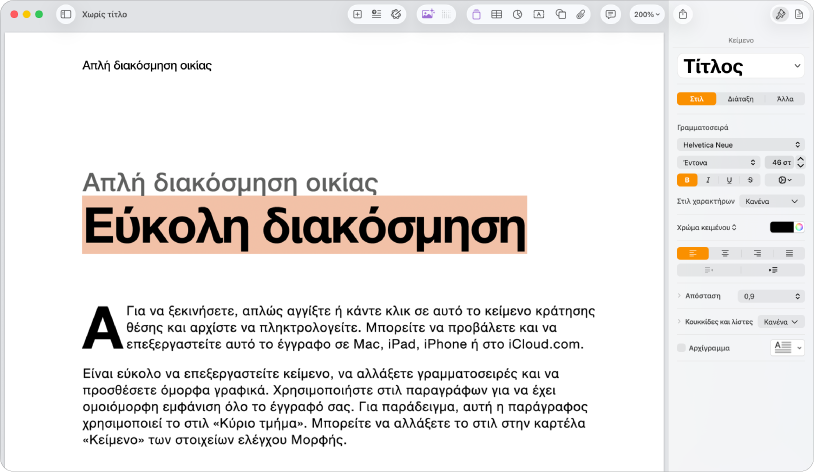Click the writing tools swirl icon

[x=396, y=15]
